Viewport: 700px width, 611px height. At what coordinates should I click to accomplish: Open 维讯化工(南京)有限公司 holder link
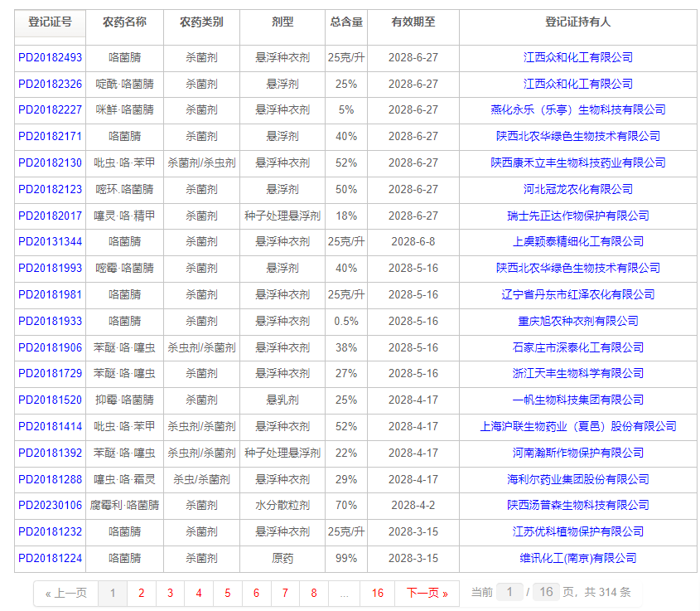coord(578,558)
